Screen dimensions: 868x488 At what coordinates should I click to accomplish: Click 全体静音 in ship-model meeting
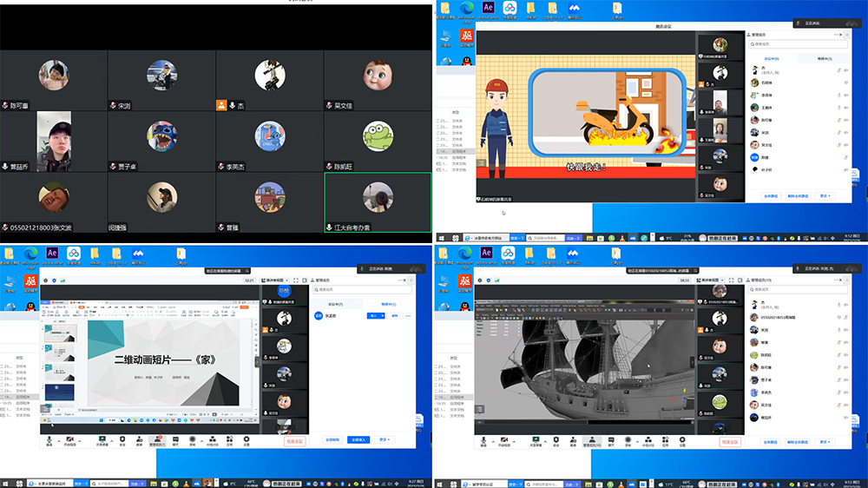pyautogui.click(x=770, y=442)
